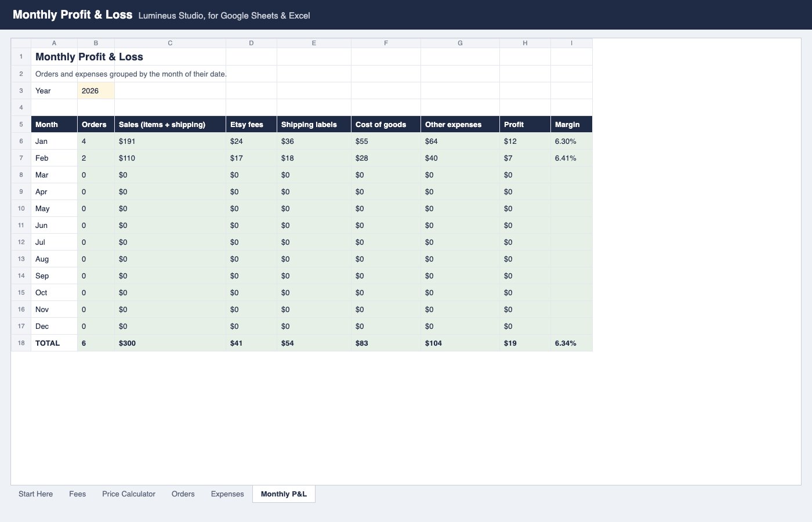This screenshot has width=812, height=522.
Task: Select Feb shipping labels $18
Action: click(x=314, y=158)
